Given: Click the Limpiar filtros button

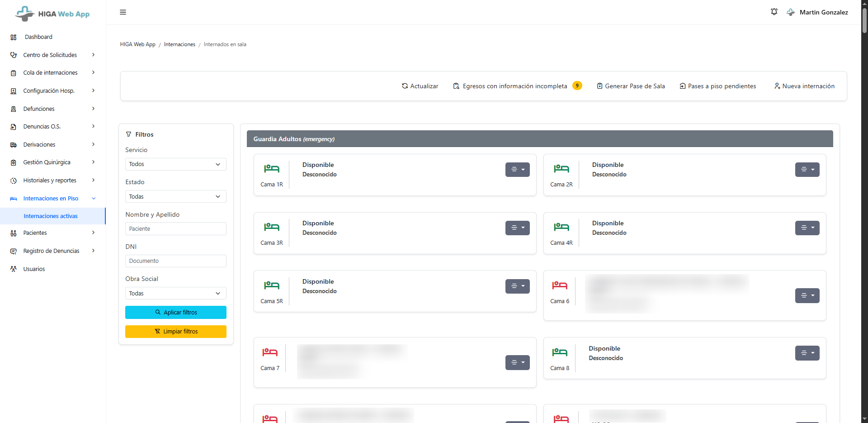Looking at the screenshot, I should tap(176, 332).
